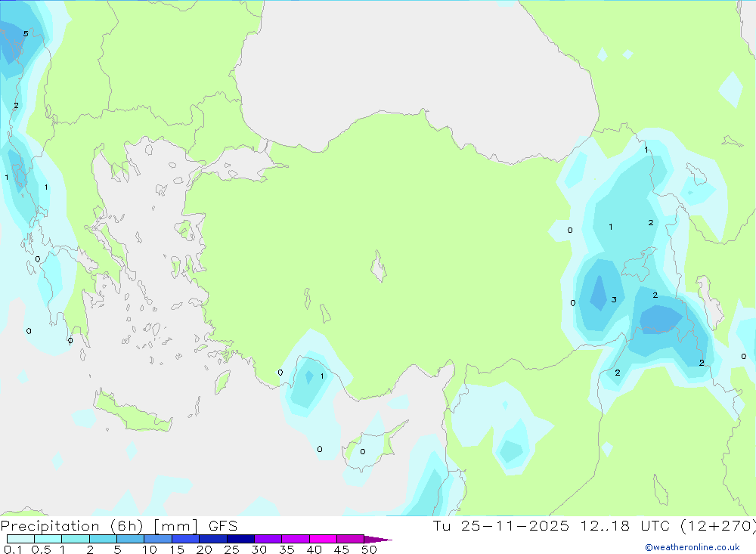Click the legend label "50"
Screen dimensions: 756x554
pos(369,549)
